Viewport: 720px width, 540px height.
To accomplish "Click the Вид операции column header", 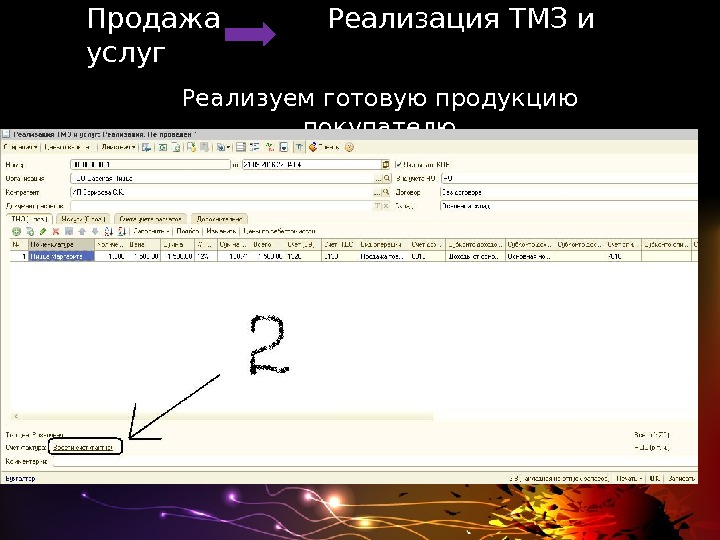I will point(384,245).
